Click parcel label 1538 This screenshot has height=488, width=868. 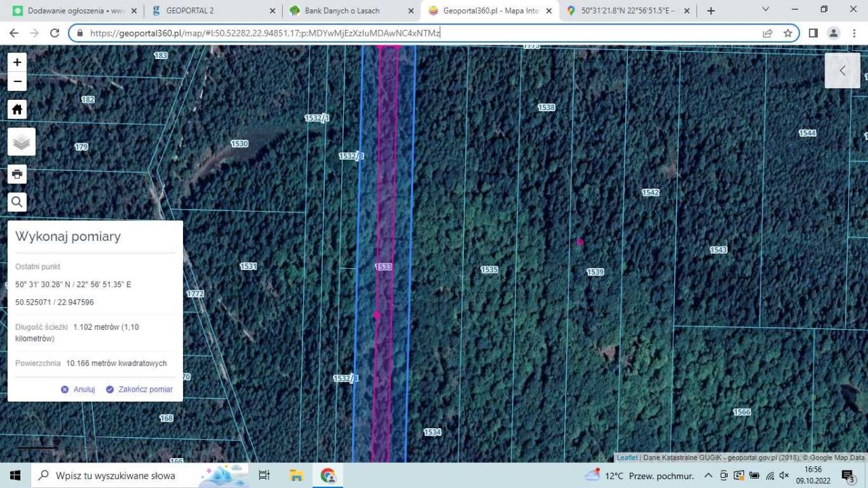click(x=547, y=107)
